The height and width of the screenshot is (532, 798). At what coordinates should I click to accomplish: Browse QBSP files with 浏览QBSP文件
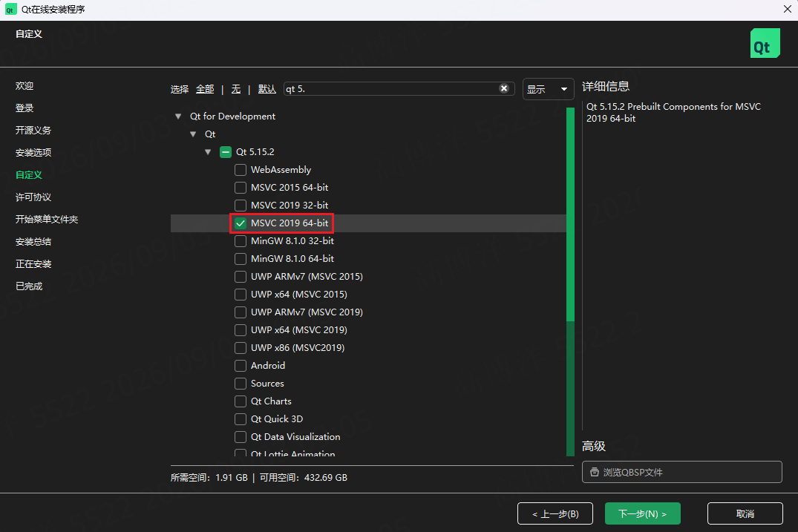(x=682, y=472)
